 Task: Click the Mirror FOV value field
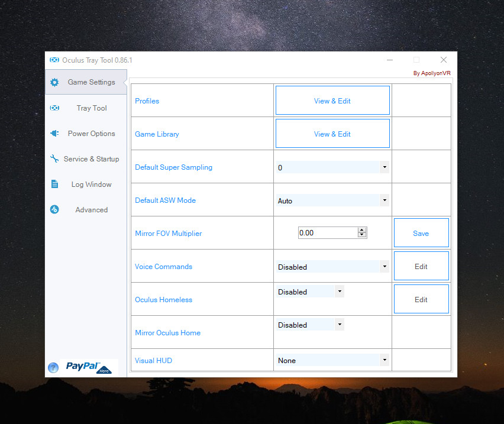pyautogui.click(x=328, y=232)
